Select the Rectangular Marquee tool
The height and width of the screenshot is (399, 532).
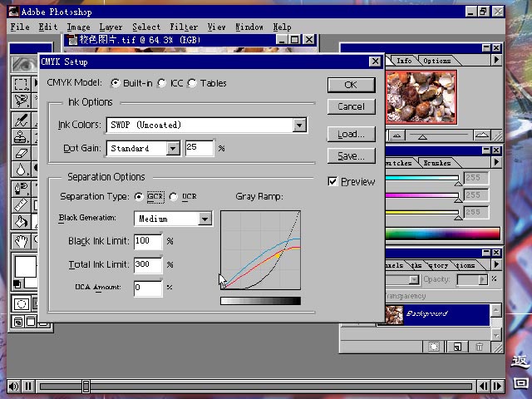(21, 85)
